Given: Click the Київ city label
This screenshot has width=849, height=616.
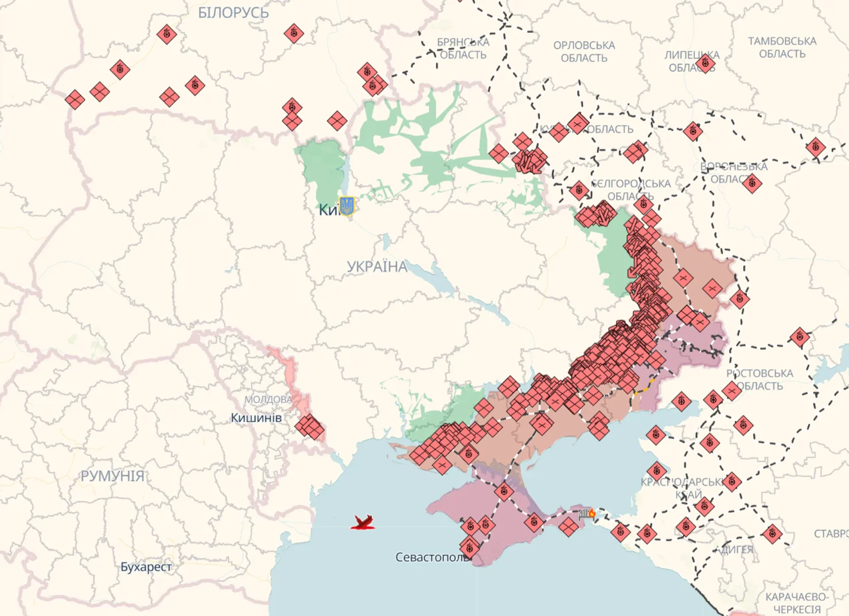Looking at the screenshot, I should tap(328, 210).
